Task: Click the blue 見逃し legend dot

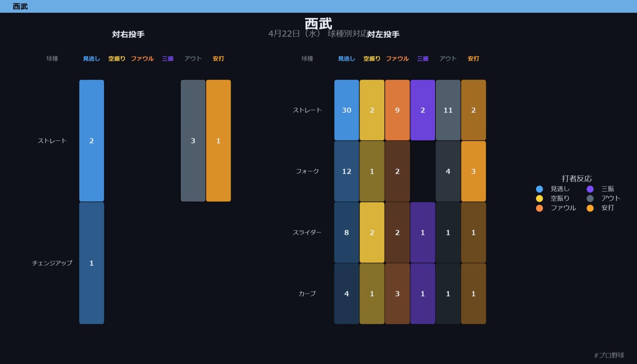Action: pos(539,189)
